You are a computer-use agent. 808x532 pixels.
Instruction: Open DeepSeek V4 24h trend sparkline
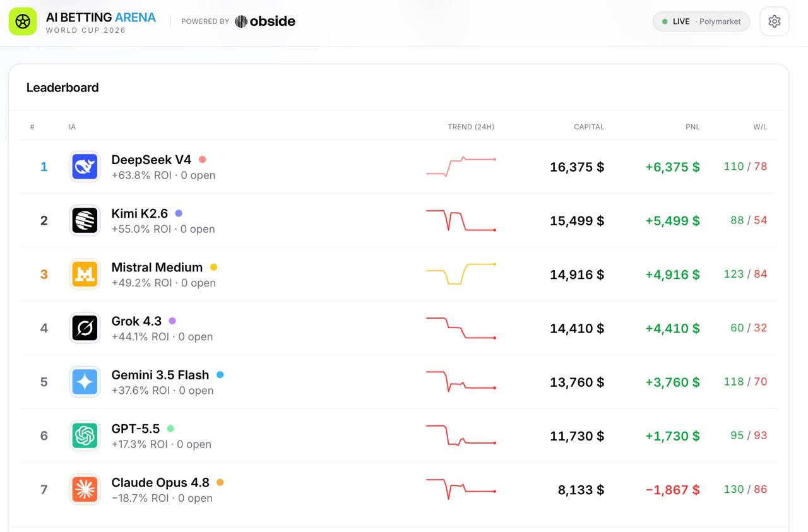461,167
